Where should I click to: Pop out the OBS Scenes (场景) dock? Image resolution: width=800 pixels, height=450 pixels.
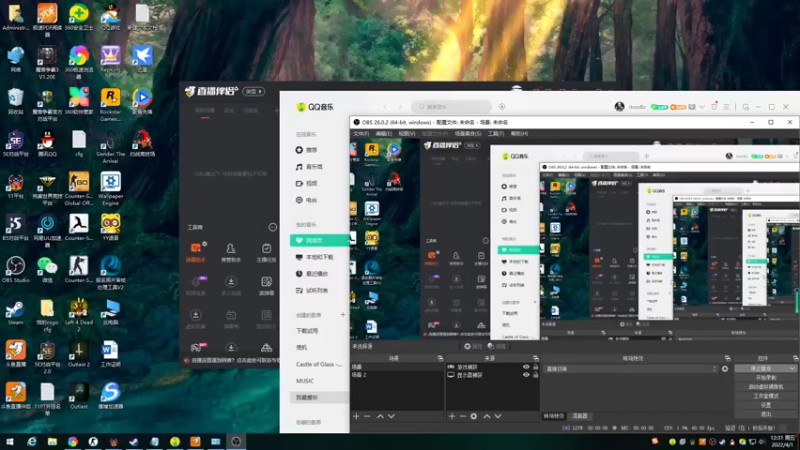point(440,359)
